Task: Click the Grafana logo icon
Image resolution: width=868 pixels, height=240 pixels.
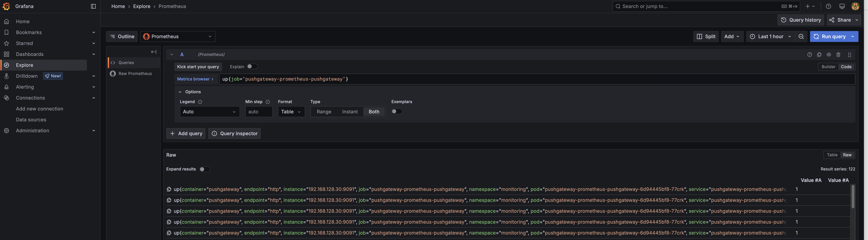Action: (6, 6)
